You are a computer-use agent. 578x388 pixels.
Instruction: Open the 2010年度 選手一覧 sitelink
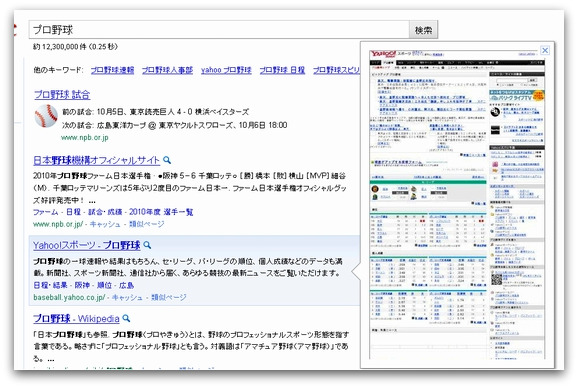[x=161, y=212]
